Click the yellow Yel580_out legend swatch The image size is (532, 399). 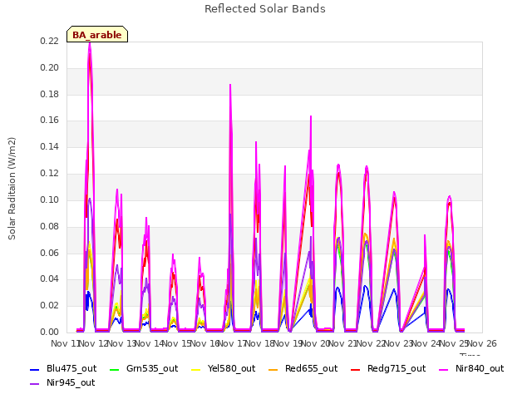pos(196,369)
